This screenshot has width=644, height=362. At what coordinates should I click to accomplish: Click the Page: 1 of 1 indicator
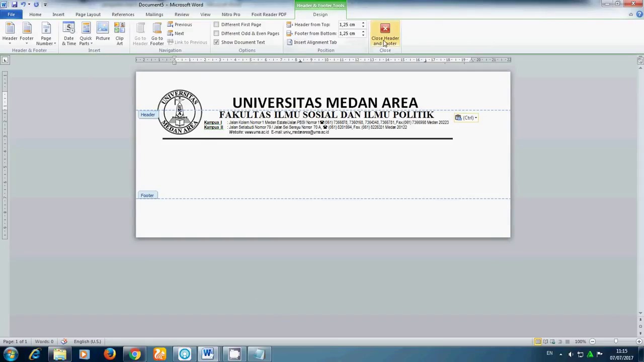15,342
